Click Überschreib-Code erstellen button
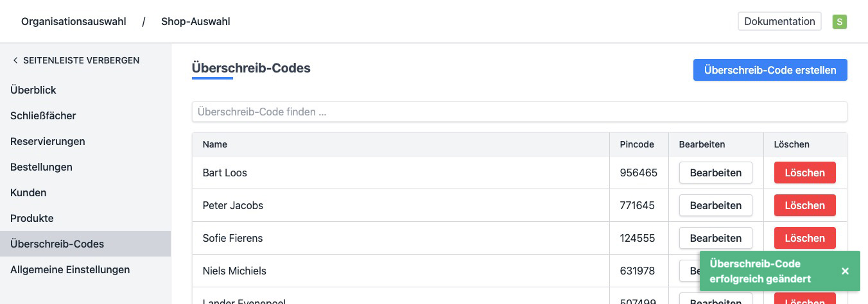This screenshot has width=868, height=304. (770, 70)
